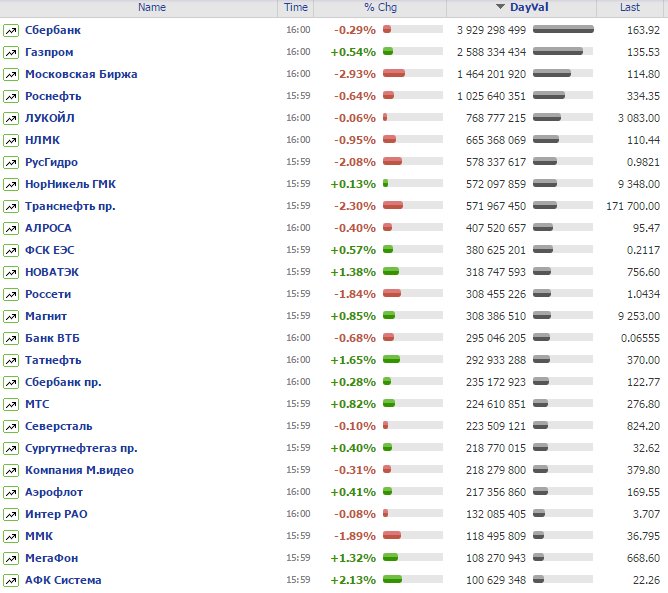Click the chart icon for АФК Система
This screenshot has width=668, height=593.
pos(10,580)
